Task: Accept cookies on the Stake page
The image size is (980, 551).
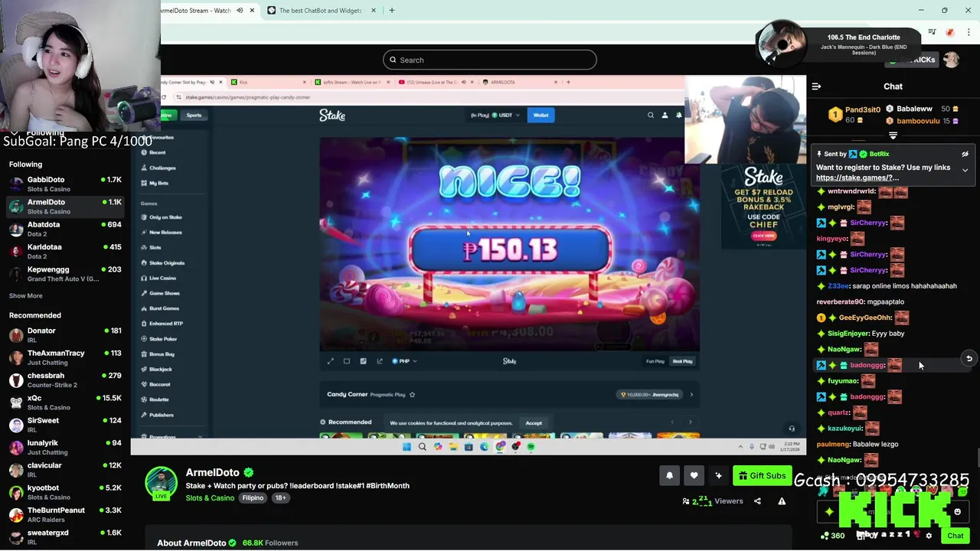Action: coord(534,422)
